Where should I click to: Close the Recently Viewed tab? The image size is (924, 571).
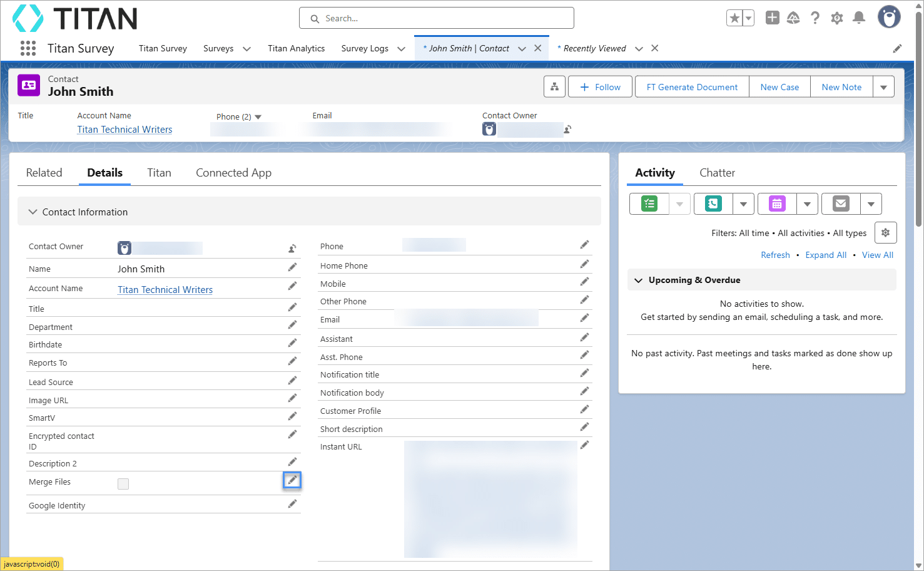tap(654, 48)
